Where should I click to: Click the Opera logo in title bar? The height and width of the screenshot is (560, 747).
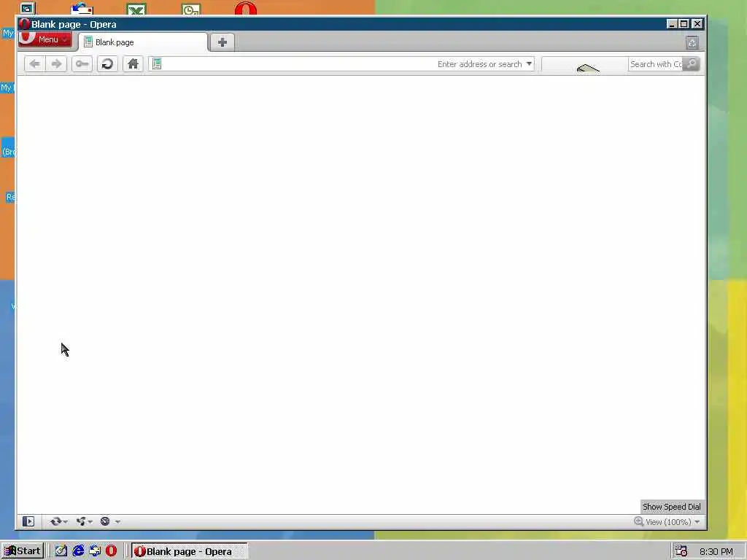(24, 24)
